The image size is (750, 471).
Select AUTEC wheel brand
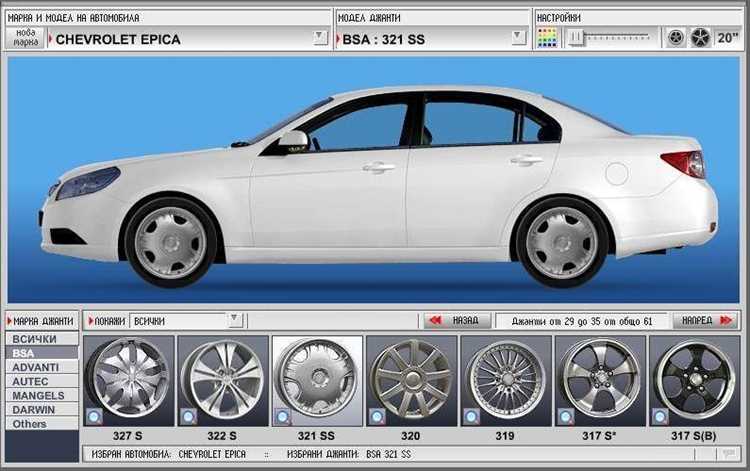(42, 381)
